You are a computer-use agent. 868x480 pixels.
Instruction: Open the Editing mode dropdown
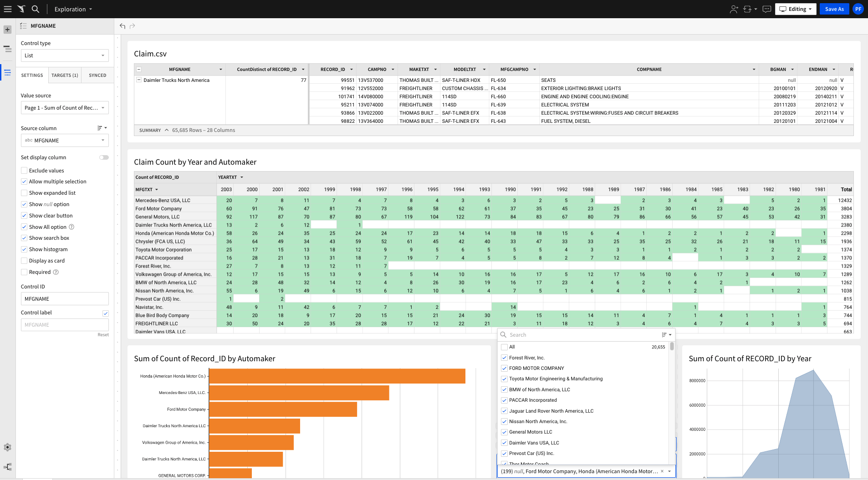[x=796, y=9]
